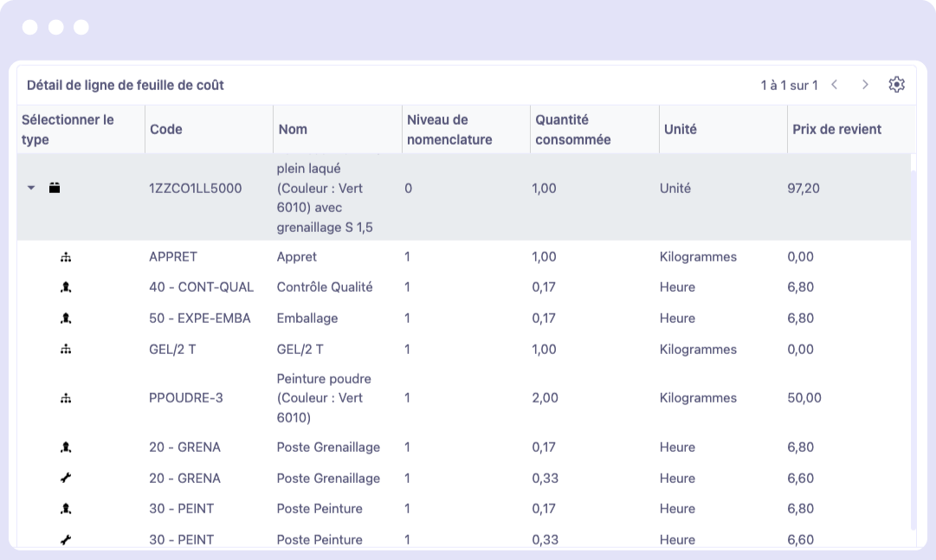Sort by the Code column header
The image size is (936, 560).
click(166, 130)
